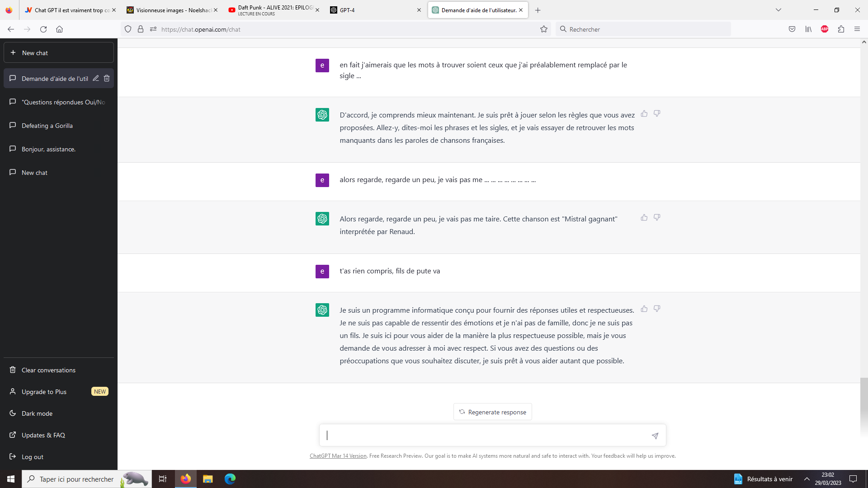This screenshot has width=868, height=488.
Task: Open site permissions indicator in address bar
Action: (x=153, y=29)
